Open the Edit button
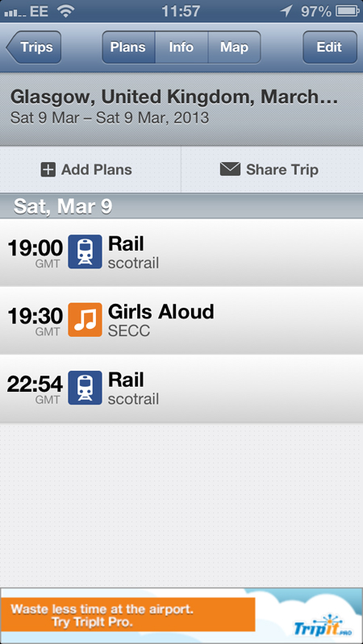The height and width of the screenshot is (644, 363). point(330,48)
